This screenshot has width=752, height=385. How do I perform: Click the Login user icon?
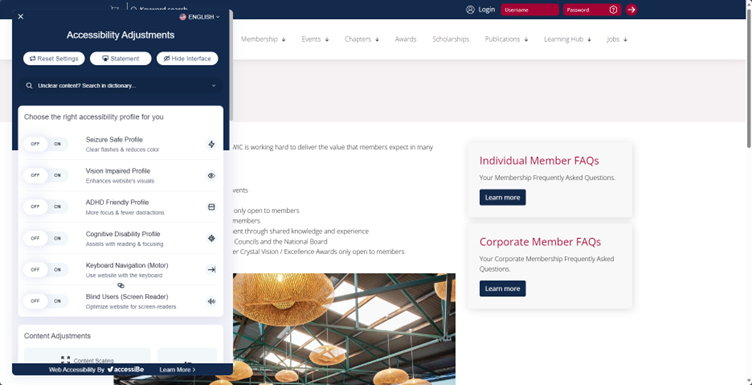(x=470, y=10)
